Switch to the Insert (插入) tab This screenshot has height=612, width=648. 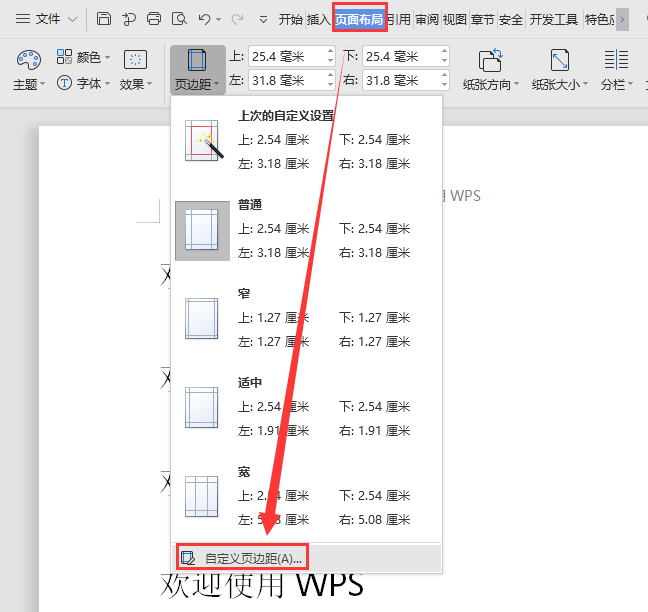pyautogui.click(x=318, y=18)
